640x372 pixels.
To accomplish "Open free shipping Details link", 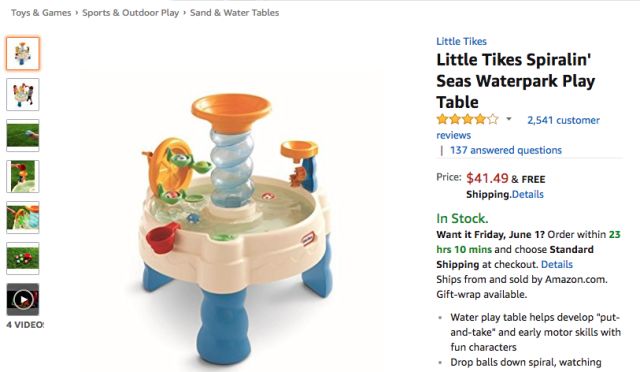I will click(x=528, y=194).
